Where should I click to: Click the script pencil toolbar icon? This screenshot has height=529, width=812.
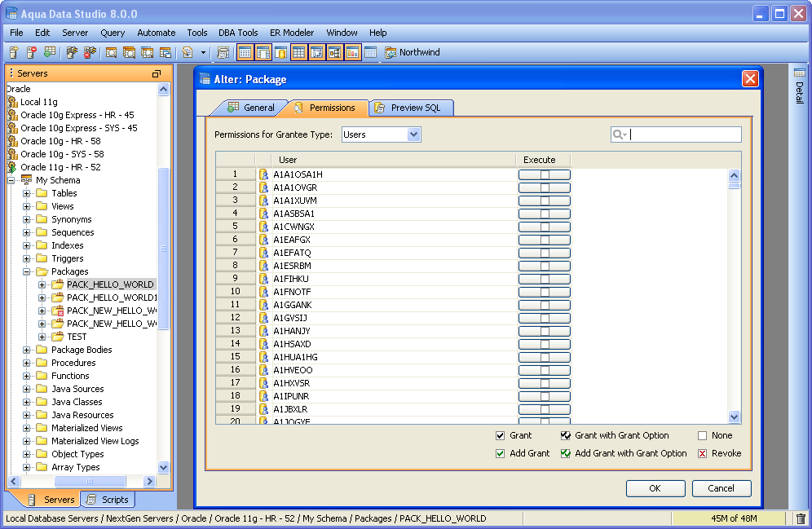[188, 52]
